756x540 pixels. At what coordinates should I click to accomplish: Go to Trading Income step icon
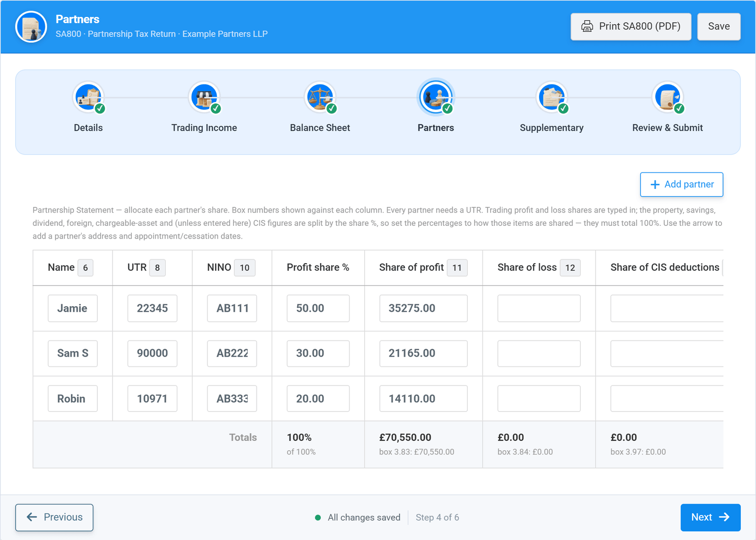[204, 97]
